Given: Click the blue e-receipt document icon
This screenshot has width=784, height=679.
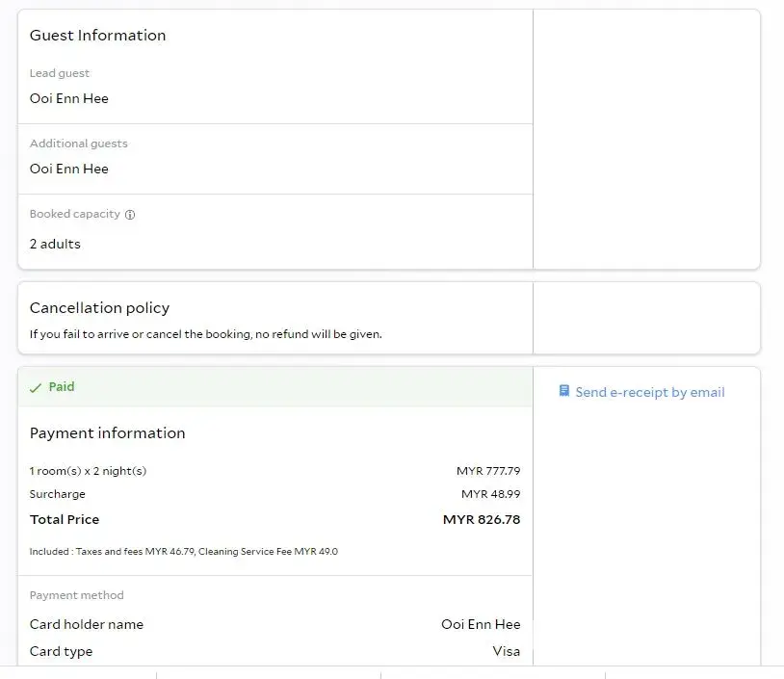Looking at the screenshot, I should (564, 391).
